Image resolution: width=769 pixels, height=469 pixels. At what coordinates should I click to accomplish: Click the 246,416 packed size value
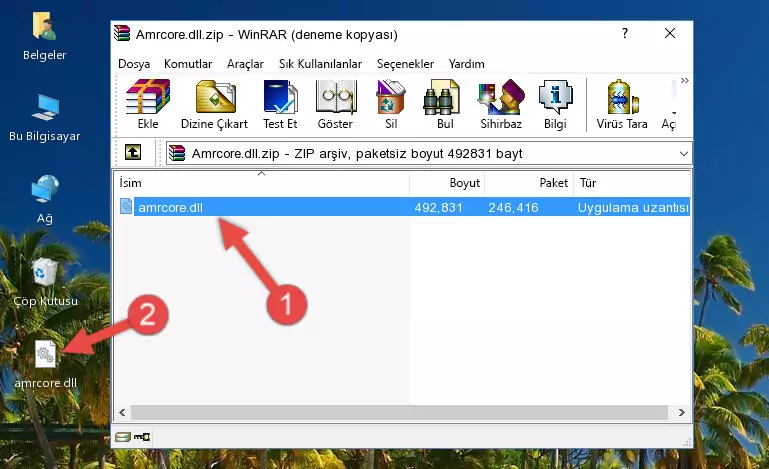pos(513,208)
